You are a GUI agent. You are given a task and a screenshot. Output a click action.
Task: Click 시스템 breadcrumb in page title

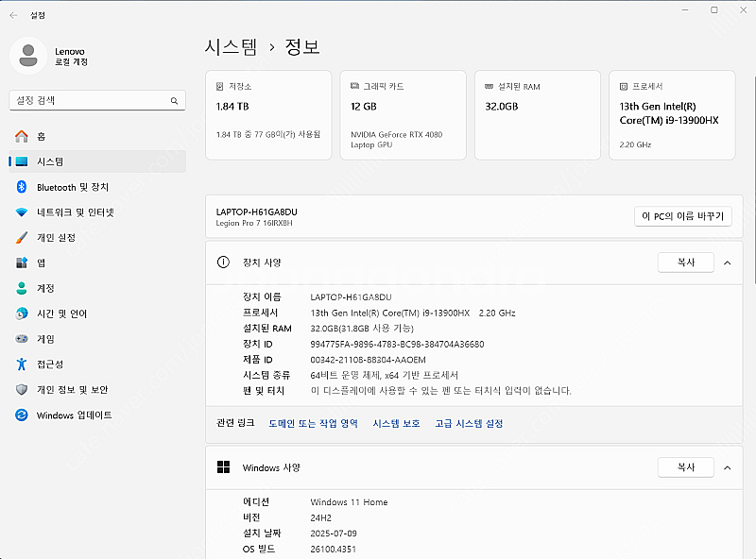tap(231, 47)
